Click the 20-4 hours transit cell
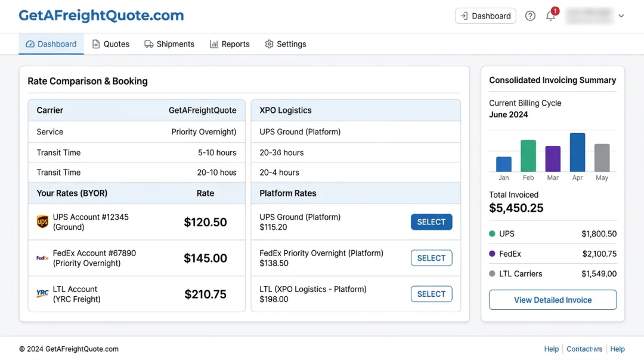Image resolution: width=644 pixels, height=360 pixels. [279, 173]
